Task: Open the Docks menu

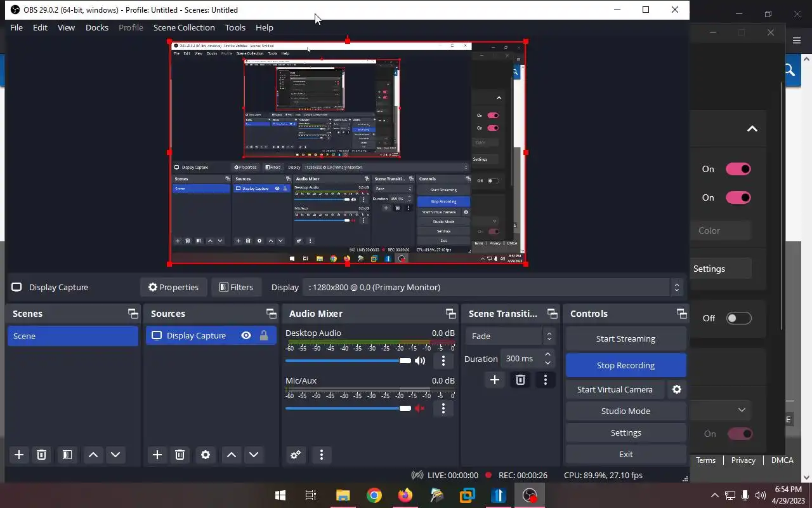Action: 97,27
